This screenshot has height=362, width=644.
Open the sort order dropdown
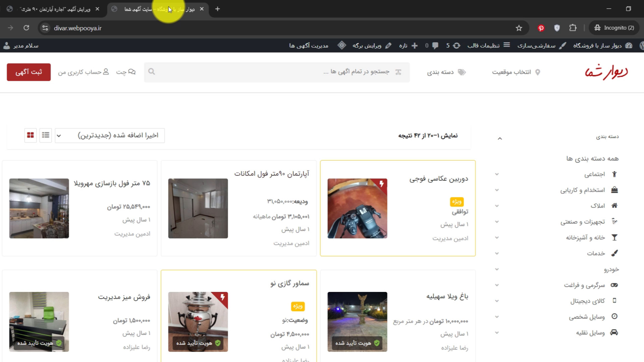(x=110, y=135)
